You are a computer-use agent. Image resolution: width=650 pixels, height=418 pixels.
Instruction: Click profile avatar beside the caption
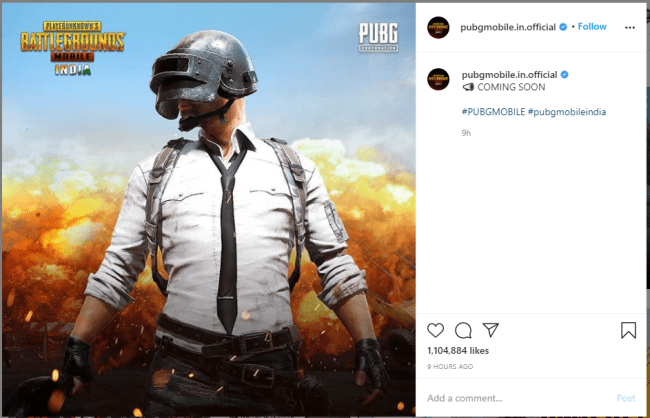point(438,79)
